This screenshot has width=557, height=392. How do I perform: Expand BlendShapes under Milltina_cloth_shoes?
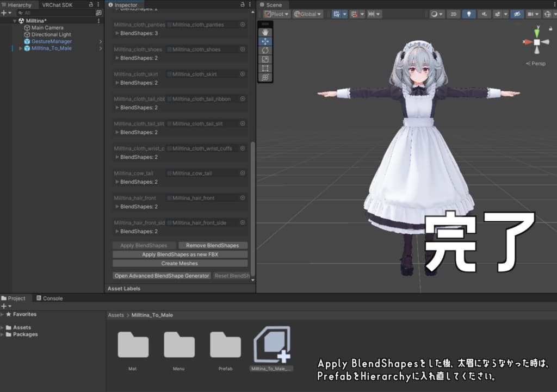(x=117, y=58)
